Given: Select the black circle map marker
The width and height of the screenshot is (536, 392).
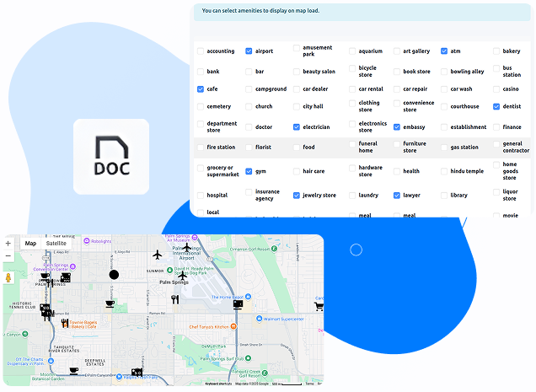Looking at the screenshot, I should tap(114, 275).
